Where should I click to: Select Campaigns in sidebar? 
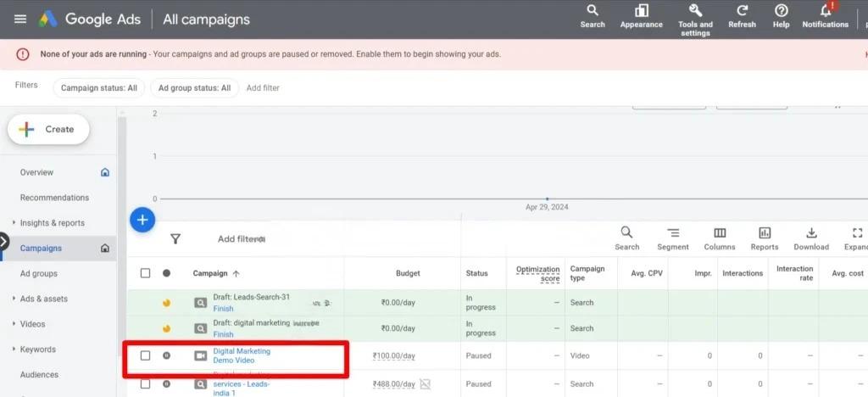pyautogui.click(x=41, y=248)
